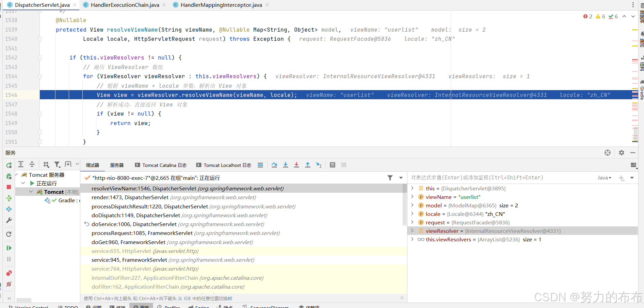Image resolution: width=644 pixels, height=308 pixels.
Task: Switch to HandlerExecutionChain.java editor tab
Action: tap(125, 5)
